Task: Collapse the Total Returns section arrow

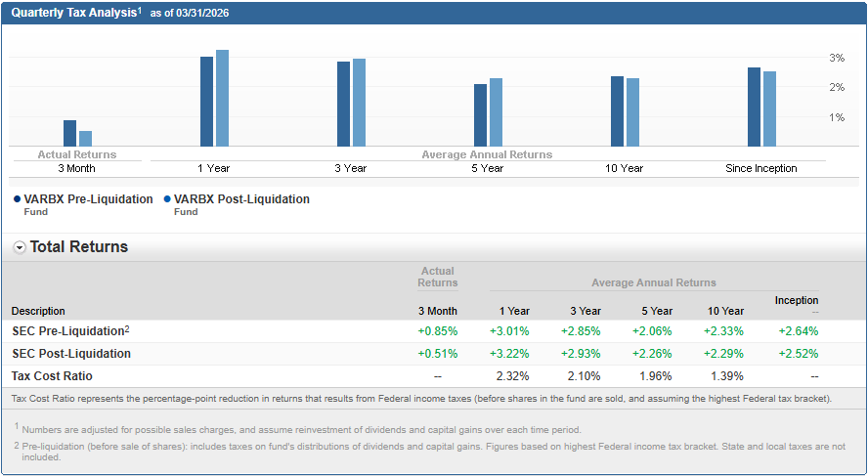Action: coord(20,248)
